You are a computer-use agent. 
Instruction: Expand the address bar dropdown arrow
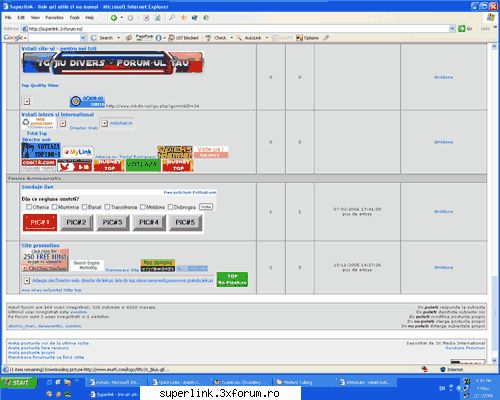tap(452, 29)
